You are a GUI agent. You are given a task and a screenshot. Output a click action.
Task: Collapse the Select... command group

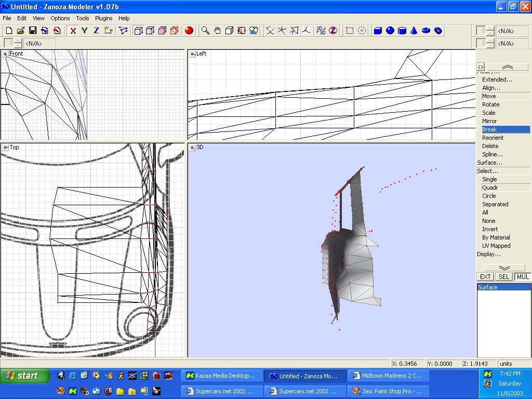coord(487,171)
